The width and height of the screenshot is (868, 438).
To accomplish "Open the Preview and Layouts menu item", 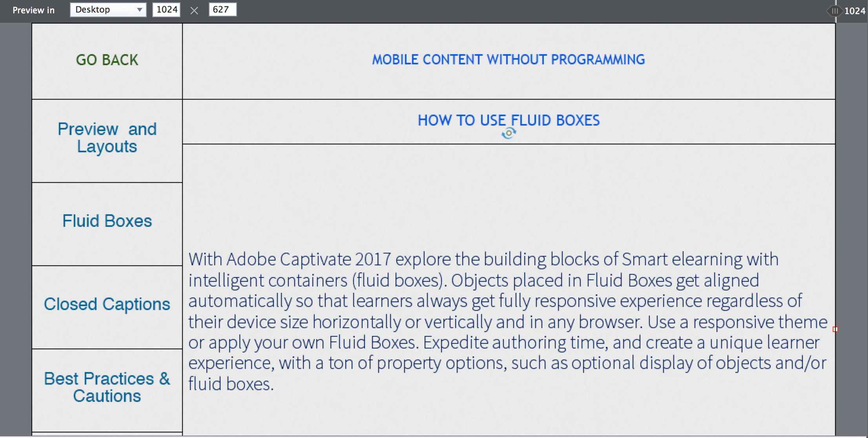I will [107, 138].
